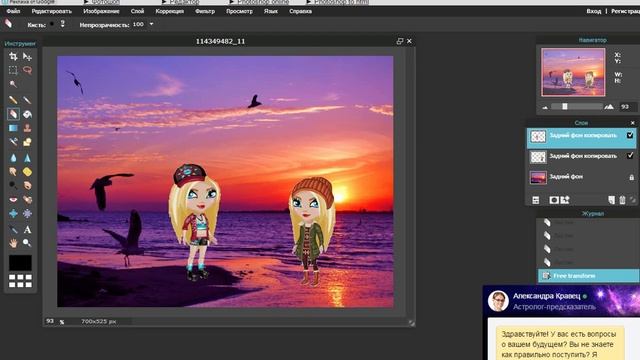This screenshot has width=640, height=360.
Task: Select the Type text tool
Action: click(x=27, y=229)
